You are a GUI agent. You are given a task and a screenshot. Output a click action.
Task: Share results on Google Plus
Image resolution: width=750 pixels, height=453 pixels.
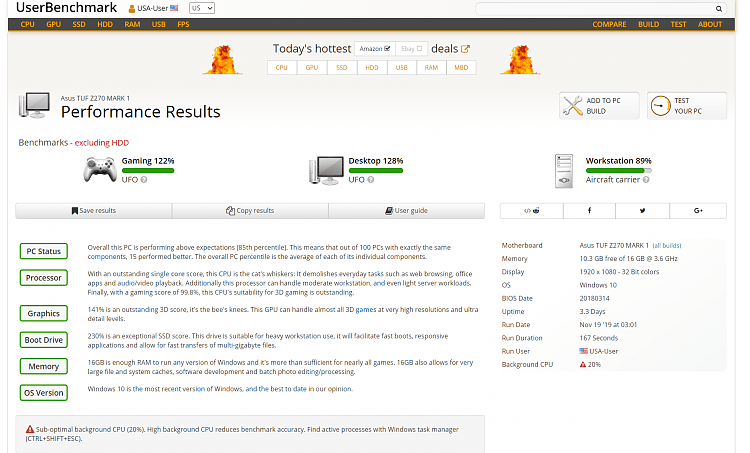coord(698,210)
